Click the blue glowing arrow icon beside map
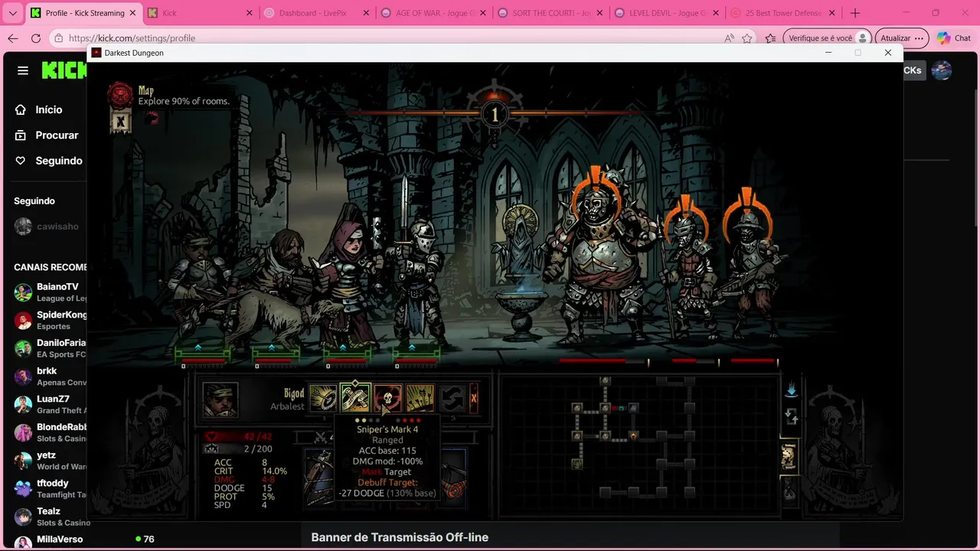 point(791,390)
